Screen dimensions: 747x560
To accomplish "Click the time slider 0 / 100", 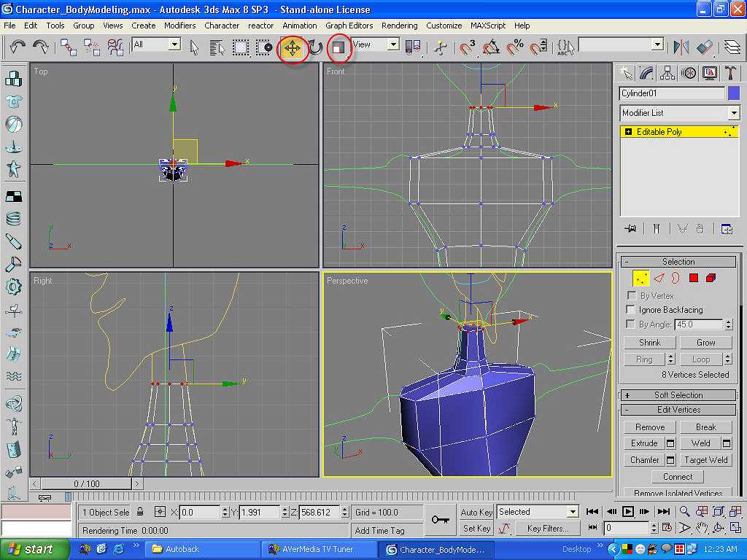I will (87, 484).
